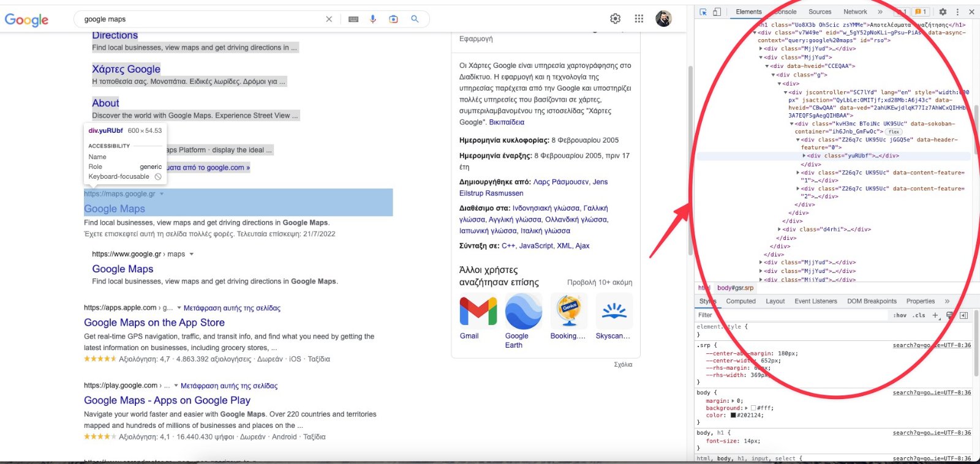Open dropdown arrow next to google.gr › maps

click(192, 254)
